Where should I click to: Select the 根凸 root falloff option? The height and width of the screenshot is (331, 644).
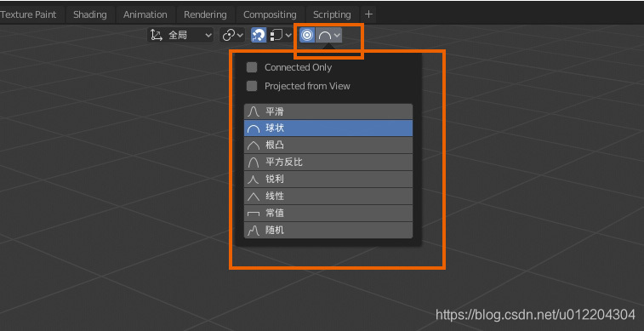(328, 145)
